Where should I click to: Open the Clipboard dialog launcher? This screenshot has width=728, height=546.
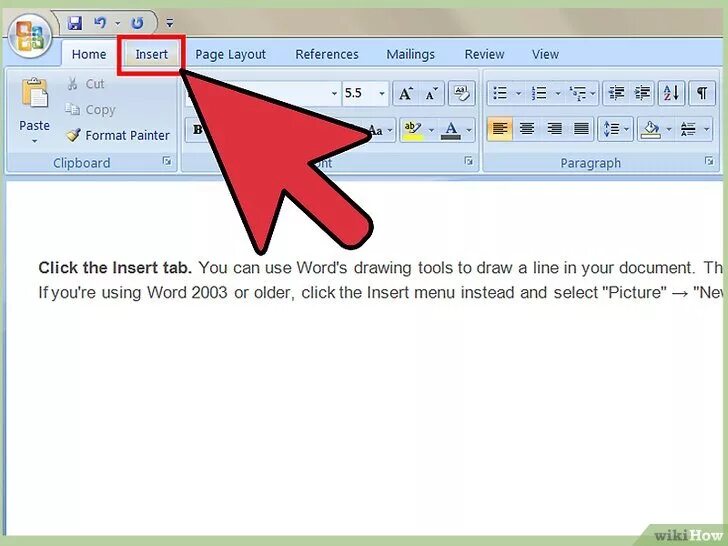[x=167, y=162]
